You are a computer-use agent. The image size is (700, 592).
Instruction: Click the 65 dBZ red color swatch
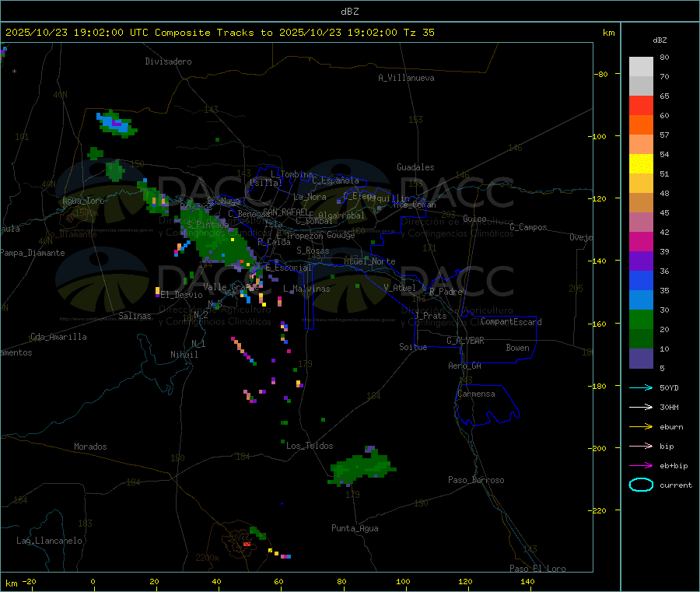[x=641, y=105]
